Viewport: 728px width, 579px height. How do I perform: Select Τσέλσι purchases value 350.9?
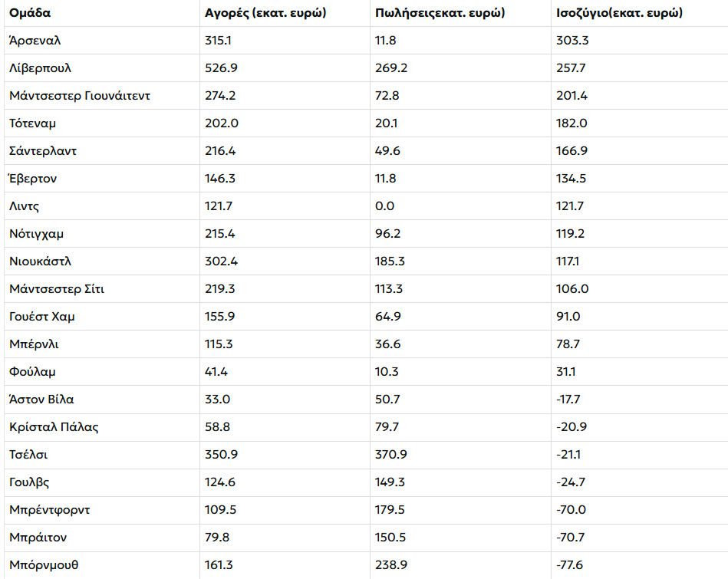[222, 455]
